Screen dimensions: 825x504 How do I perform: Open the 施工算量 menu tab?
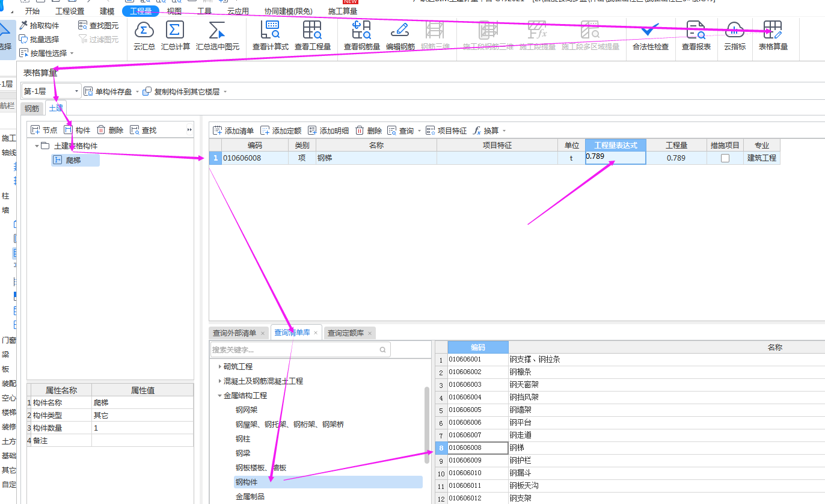click(343, 11)
